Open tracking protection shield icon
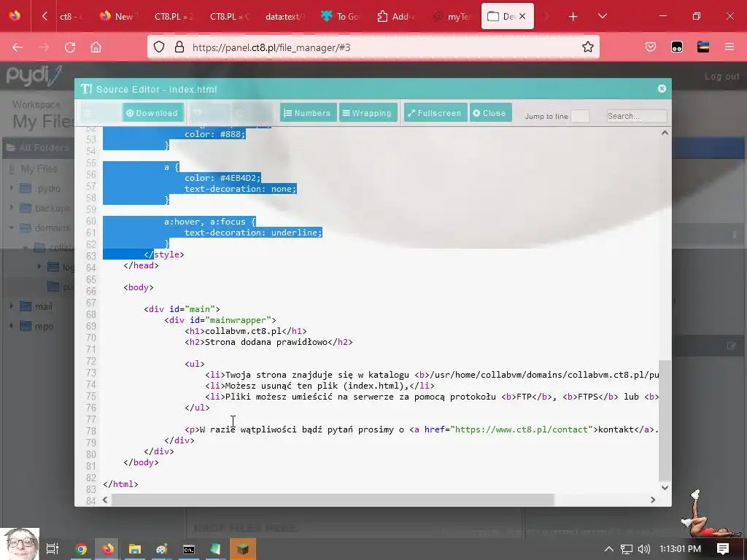The height and width of the screenshot is (560, 747). tap(159, 47)
